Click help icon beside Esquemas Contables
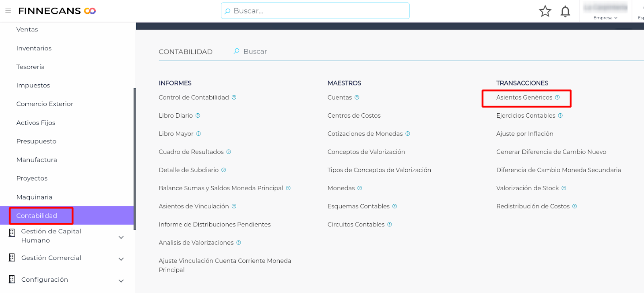The image size is (644, 293). pos(395,206)
